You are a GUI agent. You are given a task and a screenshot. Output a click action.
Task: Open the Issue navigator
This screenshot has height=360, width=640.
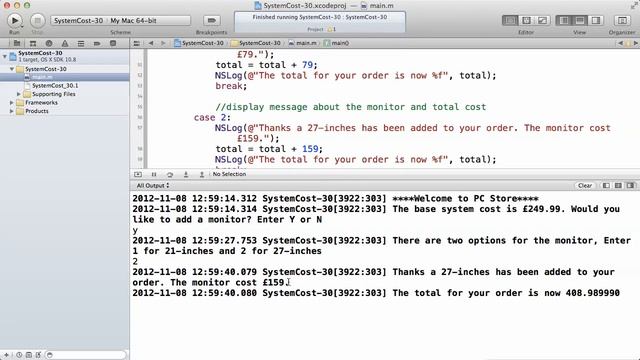[64, 43]
